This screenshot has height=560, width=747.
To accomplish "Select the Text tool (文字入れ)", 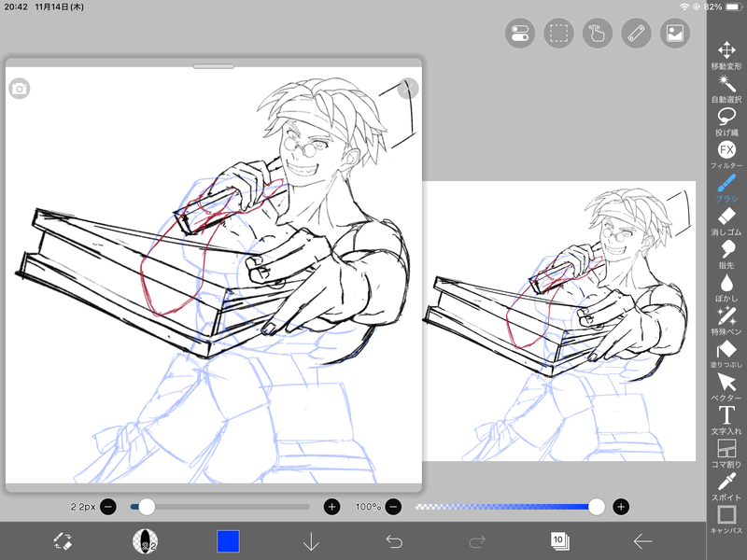I will 726,421.
